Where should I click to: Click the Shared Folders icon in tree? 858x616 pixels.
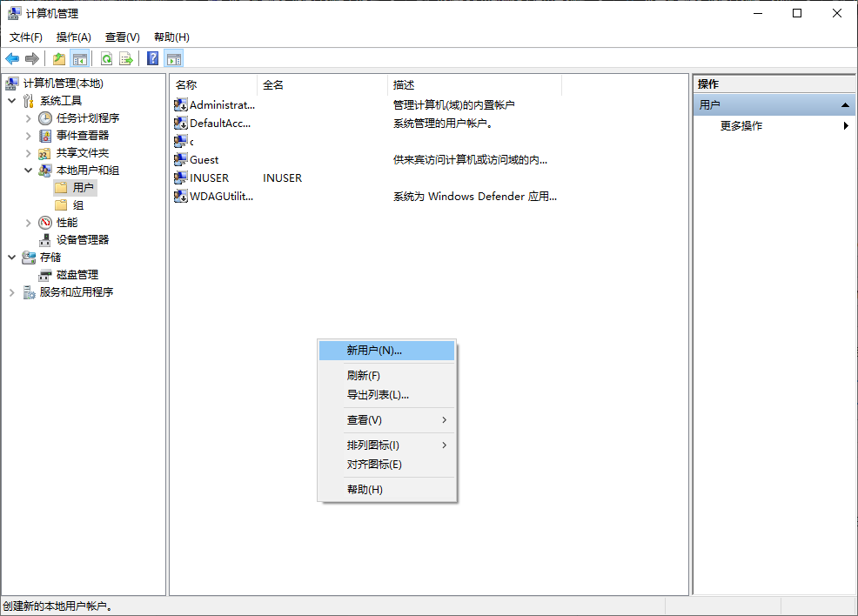coord(45,153)
